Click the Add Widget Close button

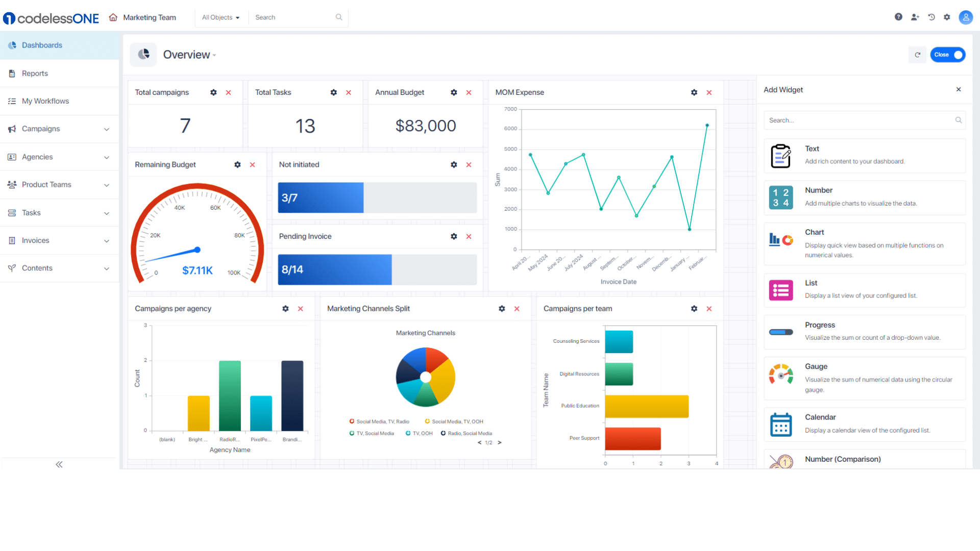[959, 89]
